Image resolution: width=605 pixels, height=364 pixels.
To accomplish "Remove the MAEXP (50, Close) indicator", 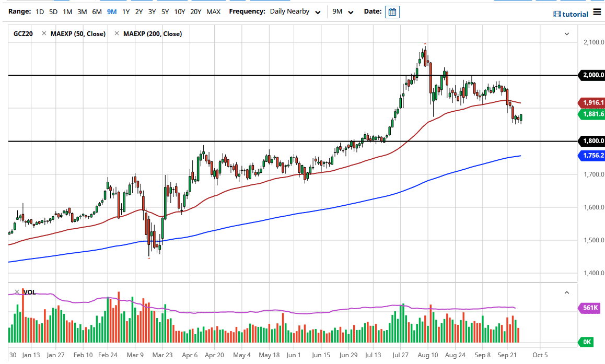I will [44, 34].
